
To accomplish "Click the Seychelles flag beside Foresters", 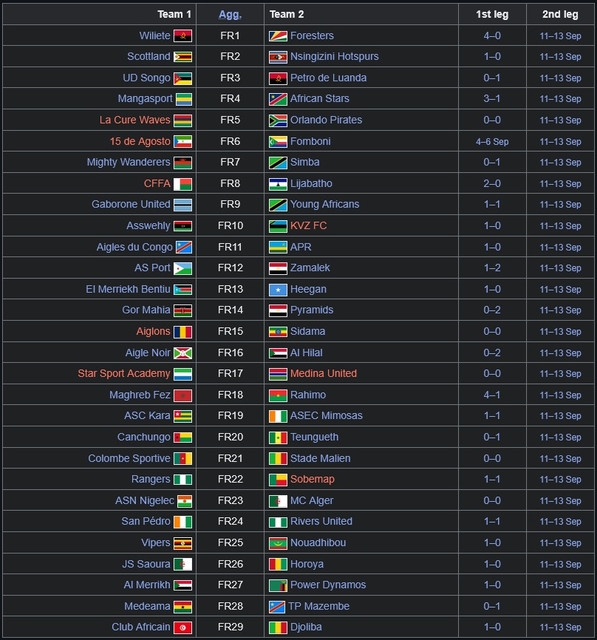I will pos(278,36).
